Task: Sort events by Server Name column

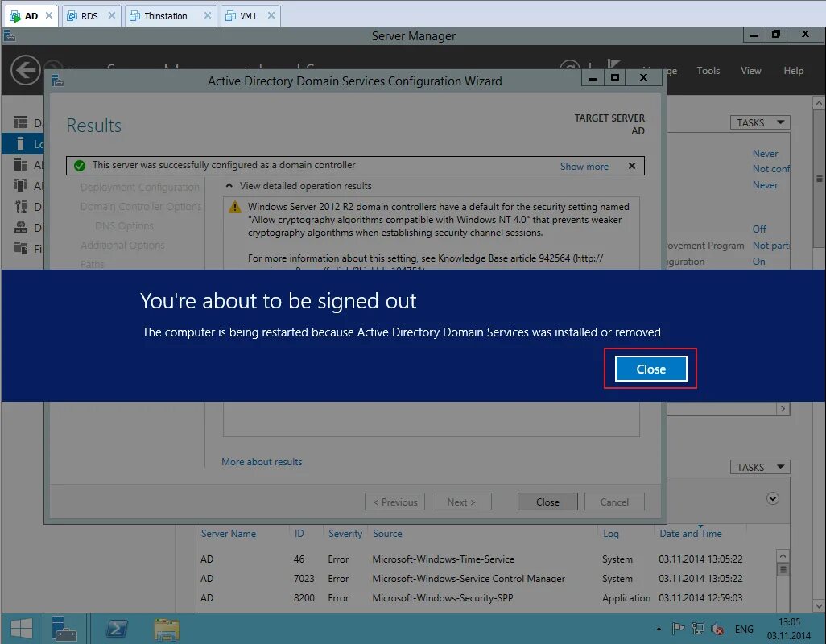Action: point(228,534)
